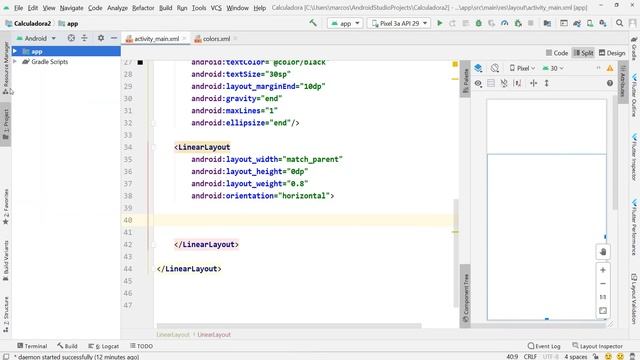The image size is (640, 360).
Task: Collapse all in Project panel
Action: pyautogui.click(x=84, y=38)
